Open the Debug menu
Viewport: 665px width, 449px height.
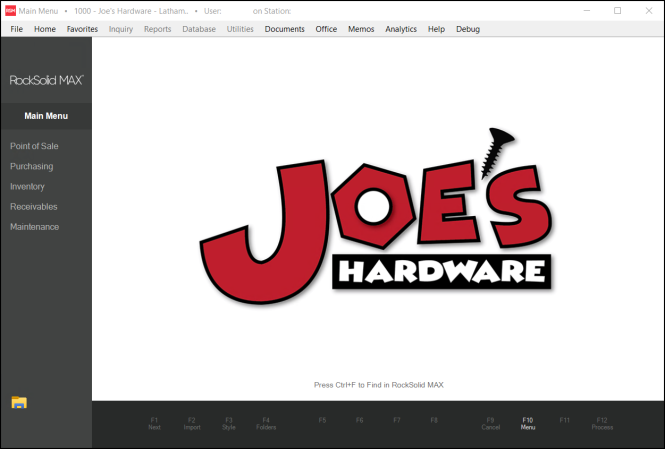[468, 29]
